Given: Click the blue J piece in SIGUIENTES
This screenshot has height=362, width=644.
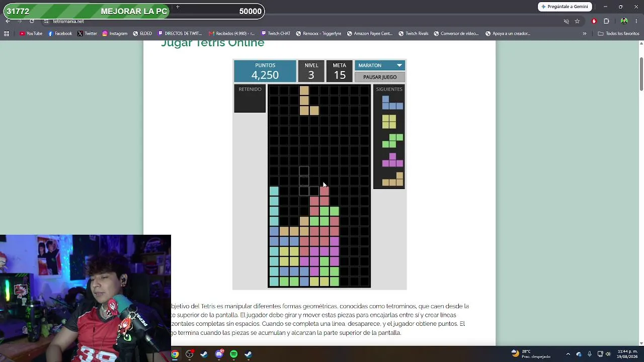Looking at the screenshot, I should point(392,103).
